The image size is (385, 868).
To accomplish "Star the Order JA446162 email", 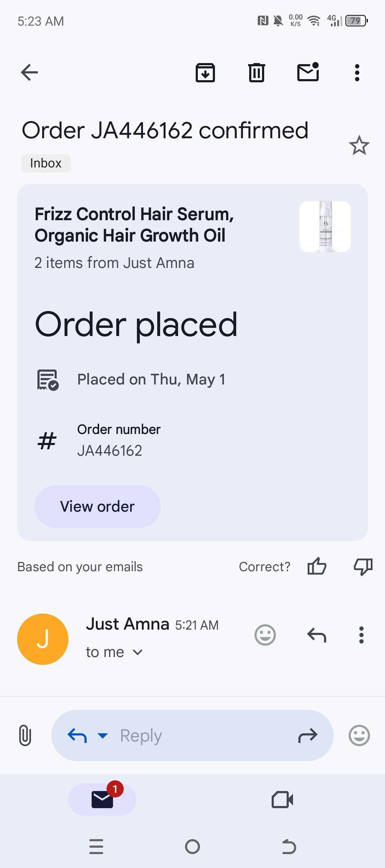I will pos(359,145).
